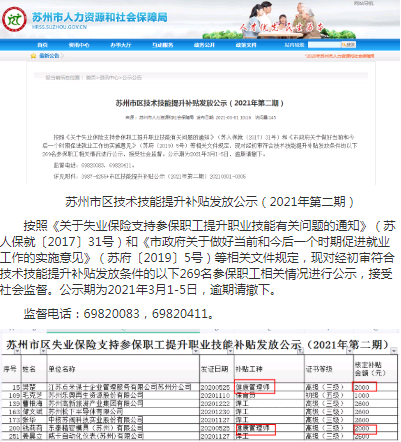This screenshot has width=401, height=442.
Task: Click the site title 苏州市人力资源和社会保障局
Action: (100, 17)
